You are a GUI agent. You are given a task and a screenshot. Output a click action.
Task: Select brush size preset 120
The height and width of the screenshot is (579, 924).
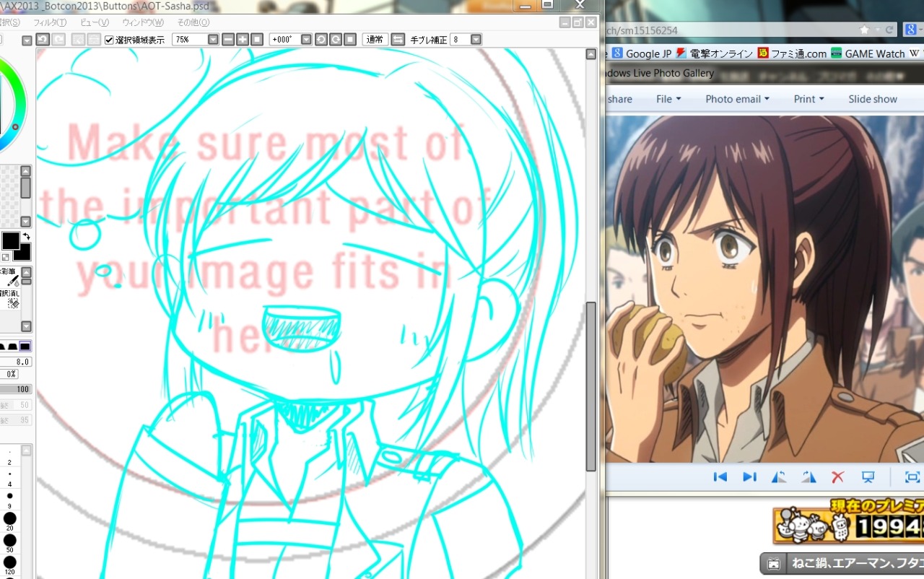click(9, 566)
